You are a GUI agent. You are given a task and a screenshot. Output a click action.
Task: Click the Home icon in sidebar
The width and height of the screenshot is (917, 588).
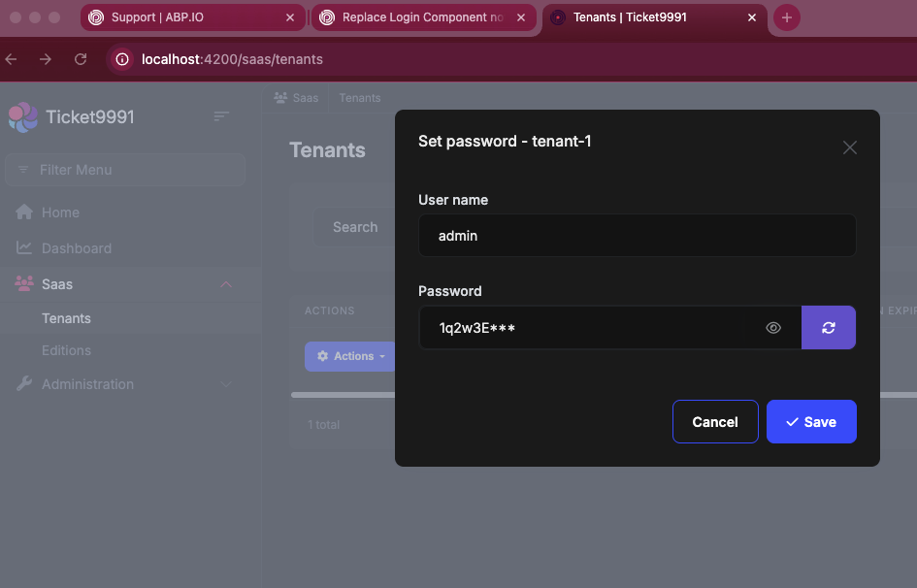[x=24, y=212]
